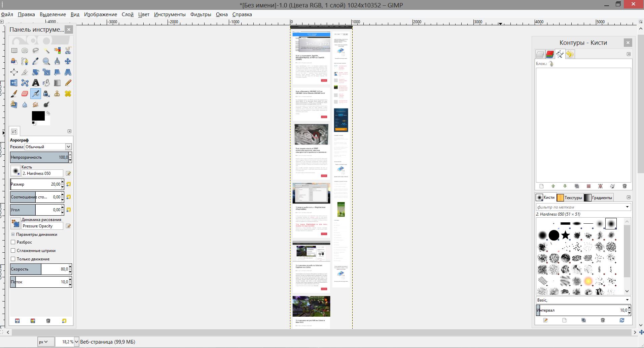Image resolution: width=644 pixels, height=348 pixels.
Task: Select the Crop tool
Action: click(x=25, y=72)
